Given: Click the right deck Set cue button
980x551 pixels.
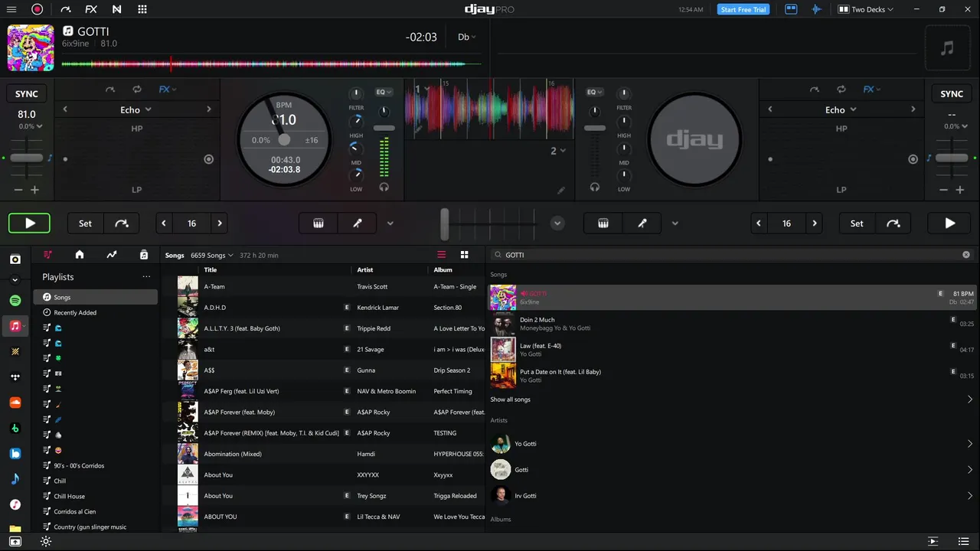Looking at the screenshot, I should coord(857,223).
